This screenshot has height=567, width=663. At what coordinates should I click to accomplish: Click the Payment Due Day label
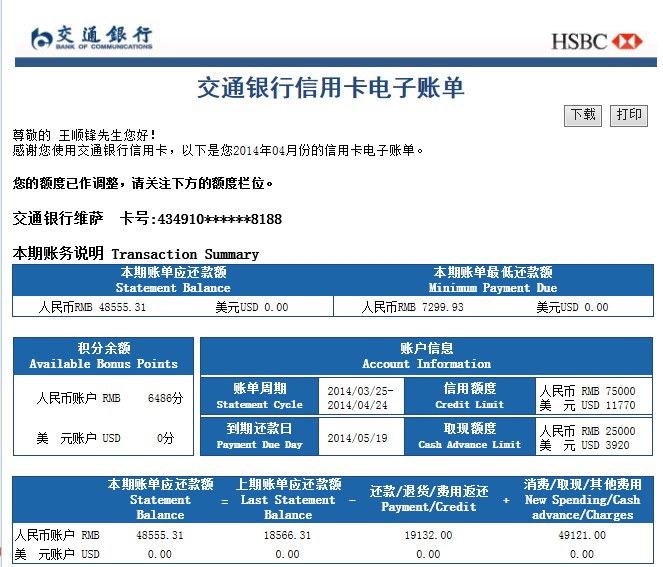pos(260,436)
